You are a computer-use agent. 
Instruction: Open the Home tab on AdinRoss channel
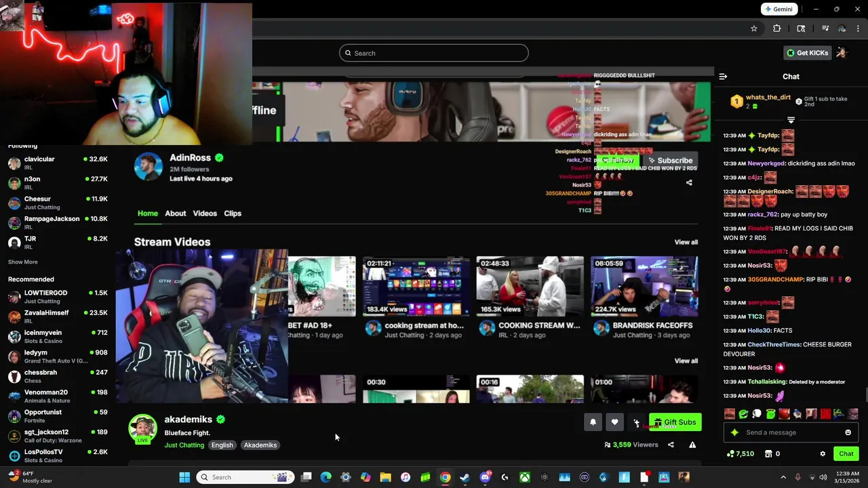[x=148, y=213]
